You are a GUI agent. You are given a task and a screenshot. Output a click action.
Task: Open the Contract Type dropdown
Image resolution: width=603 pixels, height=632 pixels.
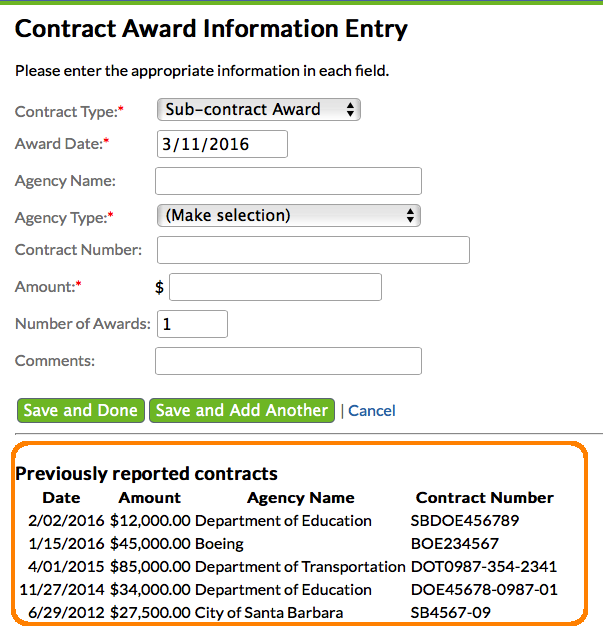click(258, 110)
